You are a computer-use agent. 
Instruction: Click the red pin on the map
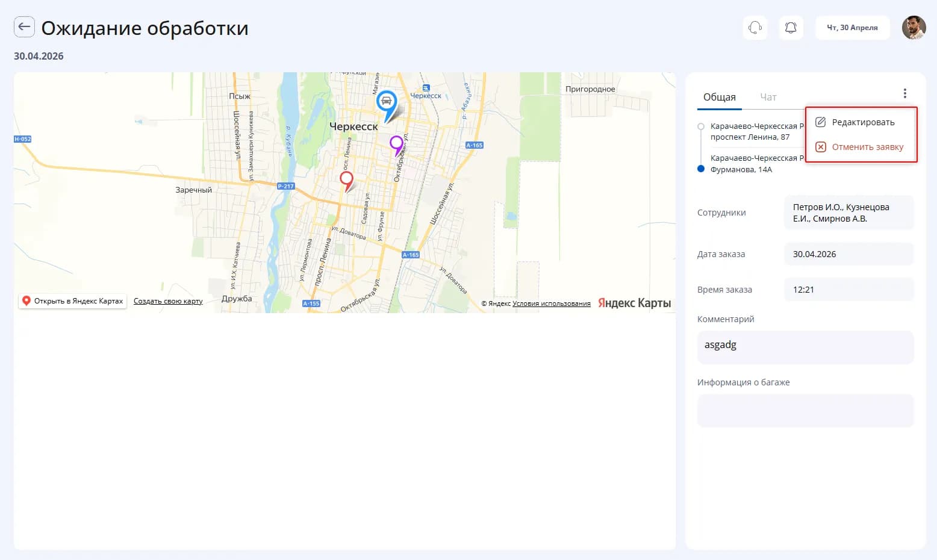click(346, 179)
